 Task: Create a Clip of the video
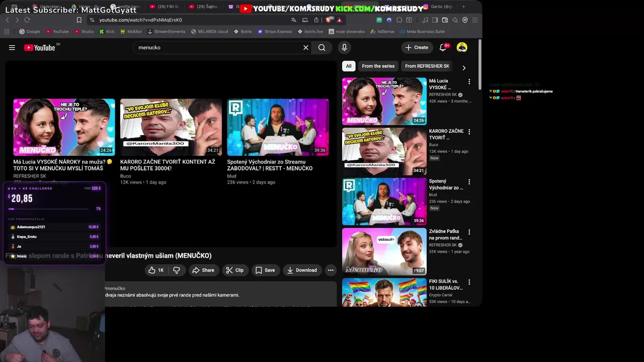tap(234, 270)
